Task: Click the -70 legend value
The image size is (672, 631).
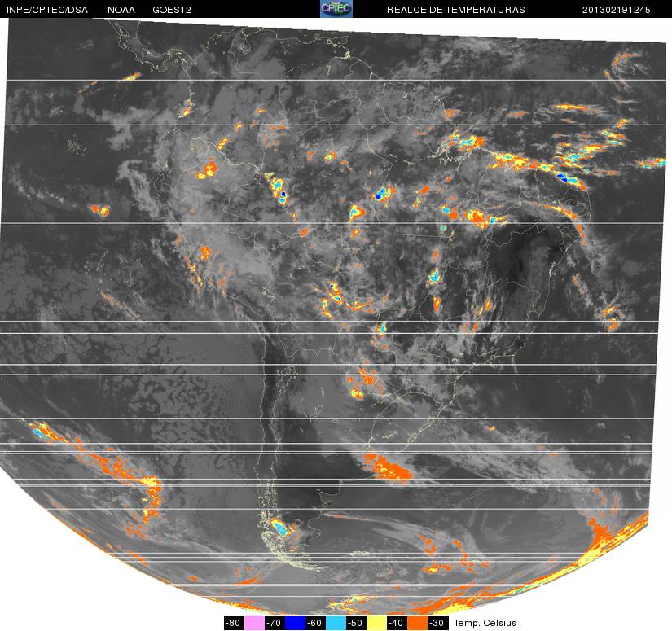Action: [275, 623]
